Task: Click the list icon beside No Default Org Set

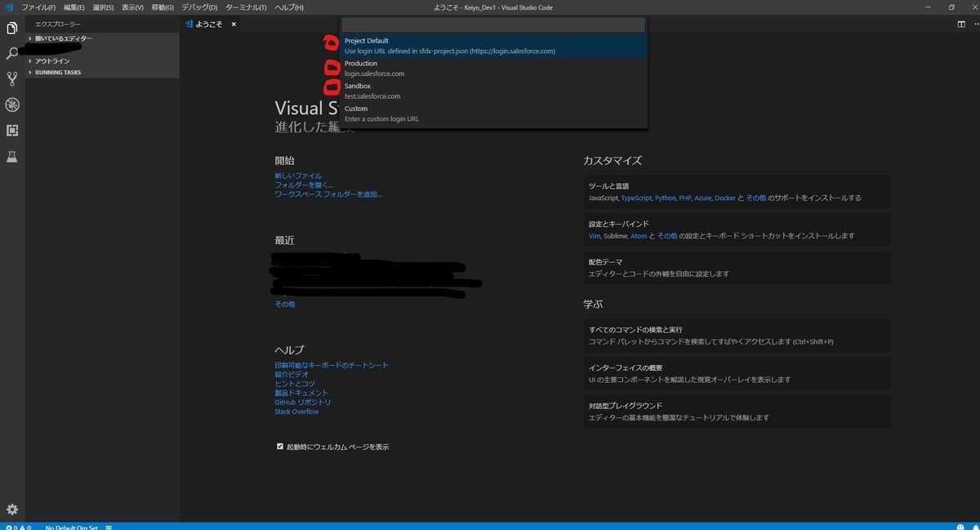Action: [x=108, y=527]
